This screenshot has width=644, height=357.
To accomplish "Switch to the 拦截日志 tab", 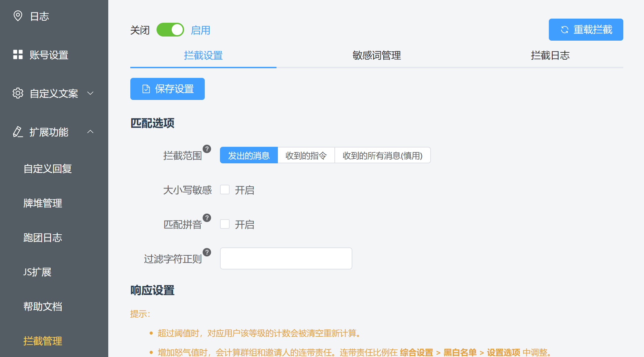I will pyautogui.click(x=550, y=55).
